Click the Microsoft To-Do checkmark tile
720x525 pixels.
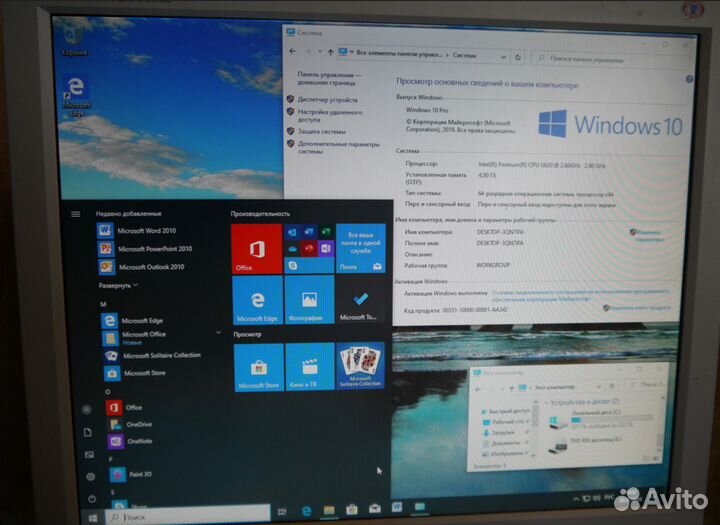[361, 300]
